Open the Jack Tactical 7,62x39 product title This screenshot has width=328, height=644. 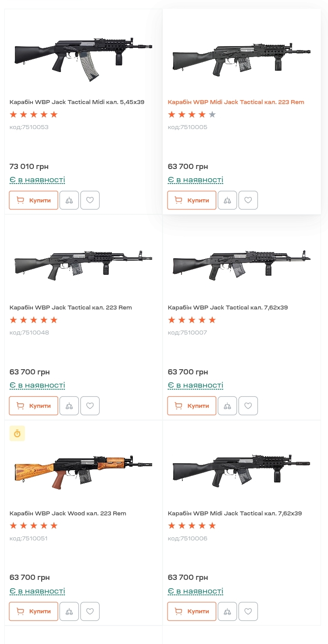[x=228, y=307]
